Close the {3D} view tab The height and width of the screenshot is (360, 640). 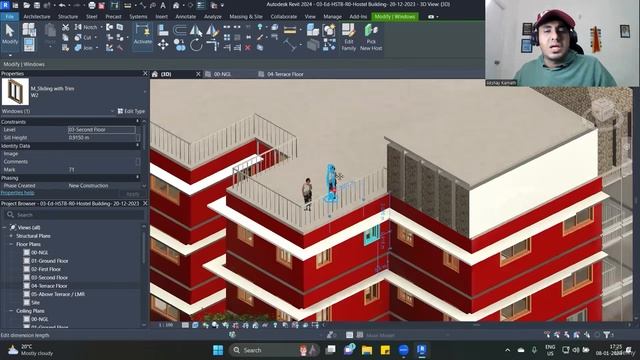(x=198, y=74)
